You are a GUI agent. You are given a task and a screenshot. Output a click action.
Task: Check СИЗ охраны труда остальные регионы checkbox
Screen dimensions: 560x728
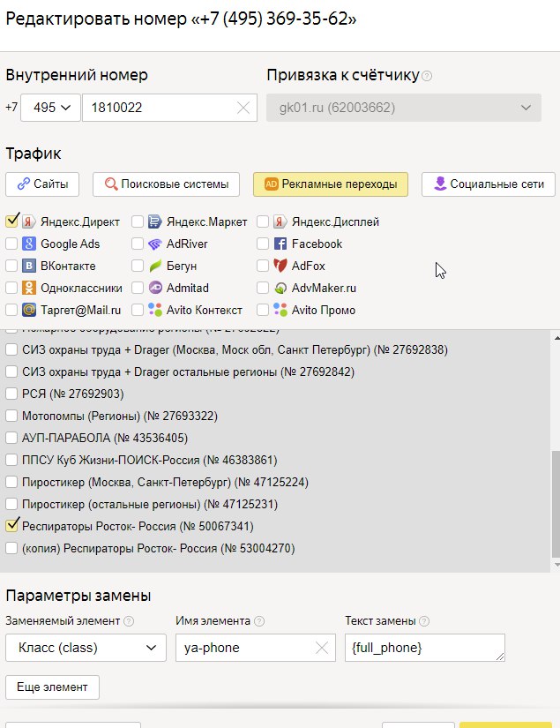(11, 372)
